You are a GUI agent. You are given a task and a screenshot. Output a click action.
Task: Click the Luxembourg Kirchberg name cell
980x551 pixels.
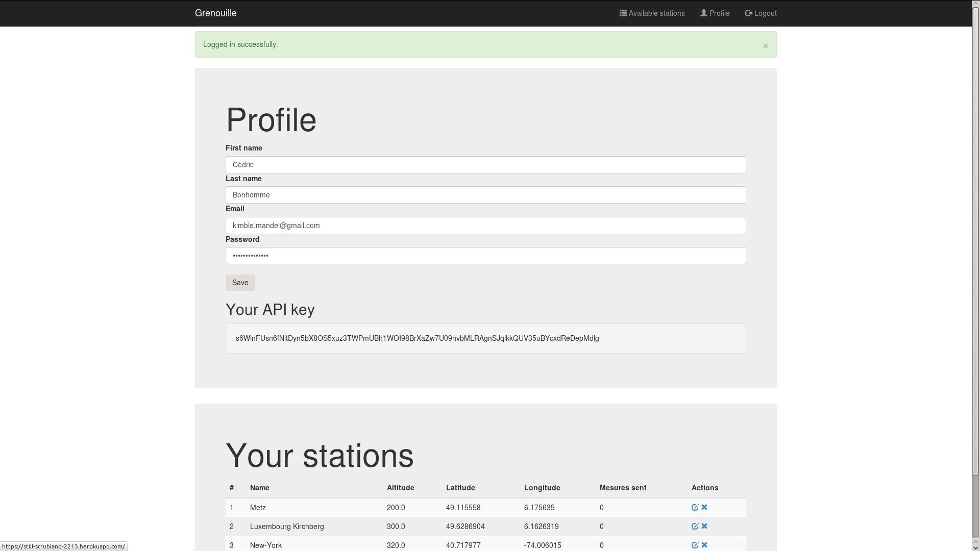287,527
